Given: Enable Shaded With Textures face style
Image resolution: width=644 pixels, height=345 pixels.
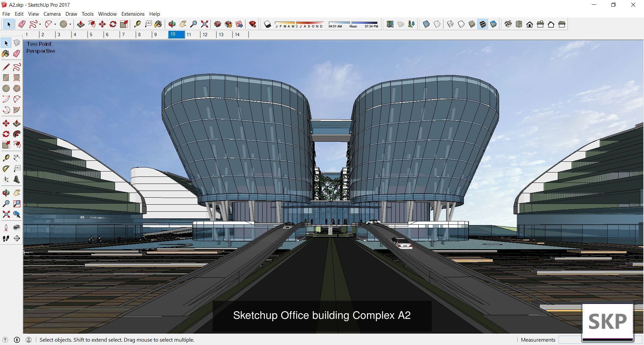Looking at the screenshot, I should point(483,24).
